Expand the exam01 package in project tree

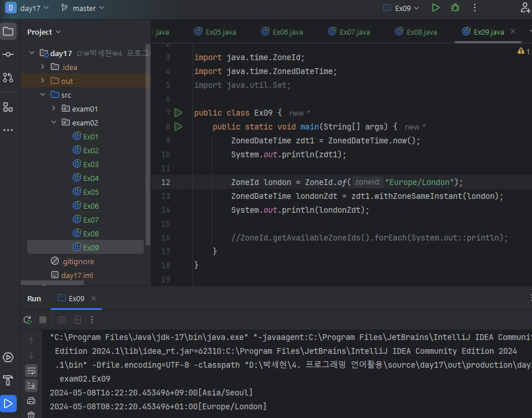[54, 109]
